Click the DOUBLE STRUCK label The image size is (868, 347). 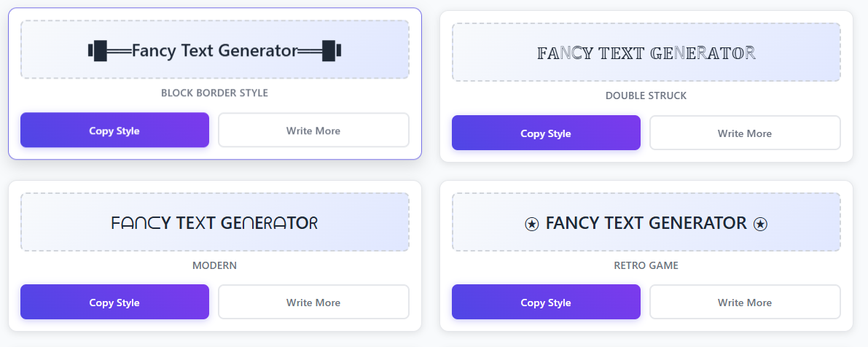[646, 95]
